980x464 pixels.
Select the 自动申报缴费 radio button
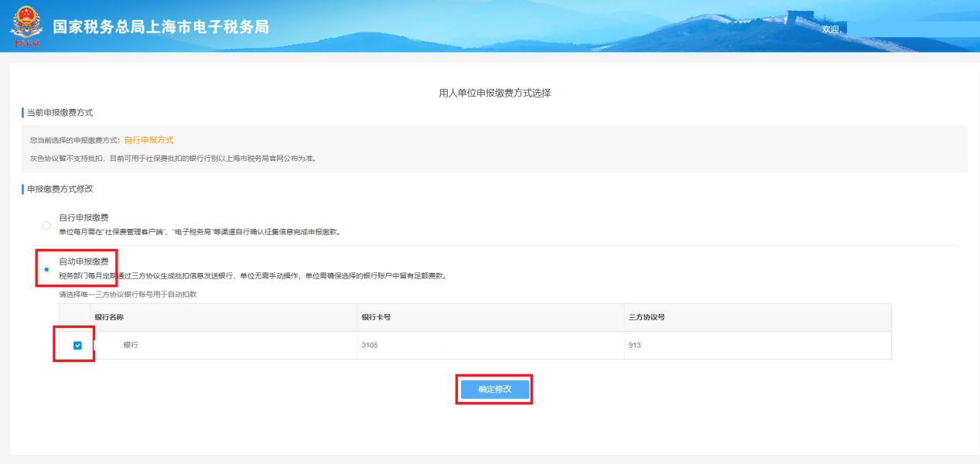coord(46,269)
